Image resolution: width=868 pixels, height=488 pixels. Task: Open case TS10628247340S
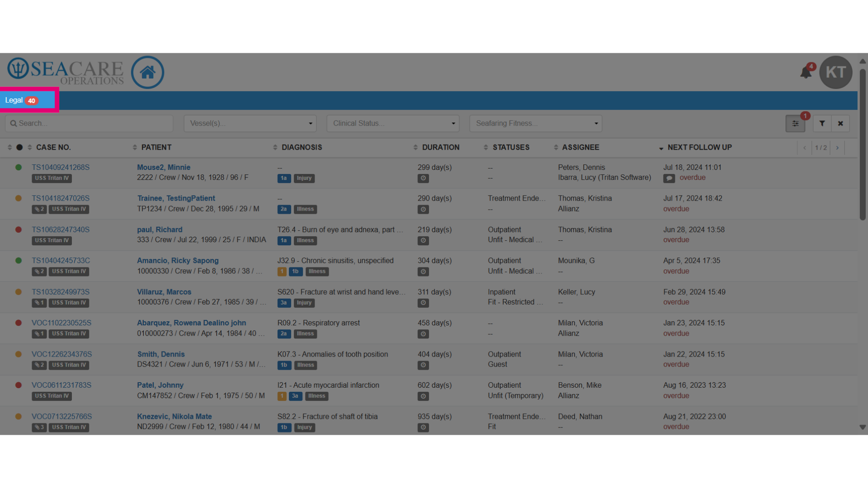[61, 230]
